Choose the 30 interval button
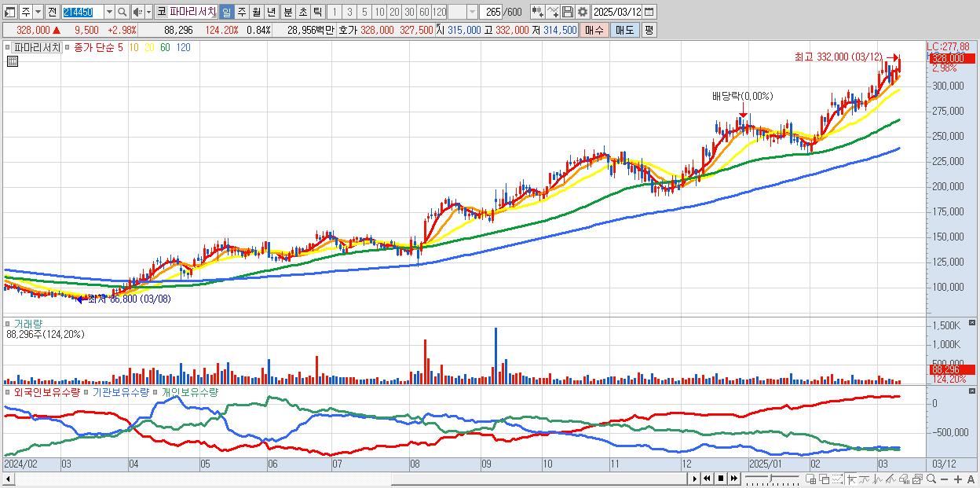980x488 pixels. coord(409,12)
